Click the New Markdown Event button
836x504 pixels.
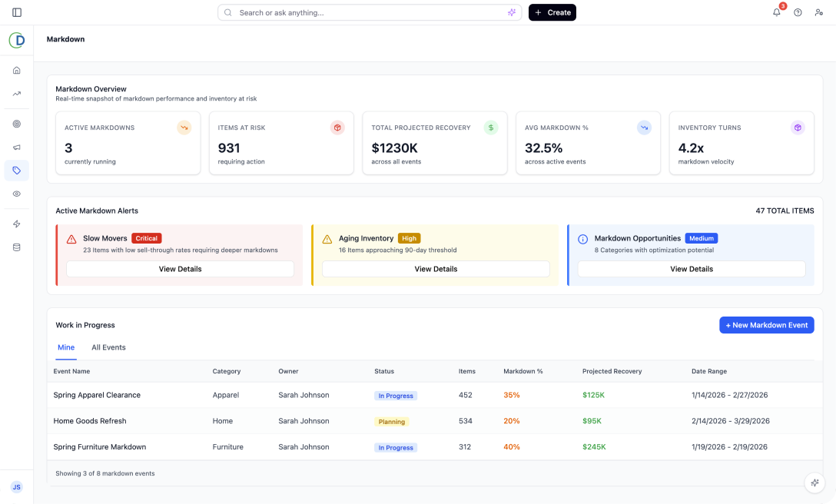point(766,325)
